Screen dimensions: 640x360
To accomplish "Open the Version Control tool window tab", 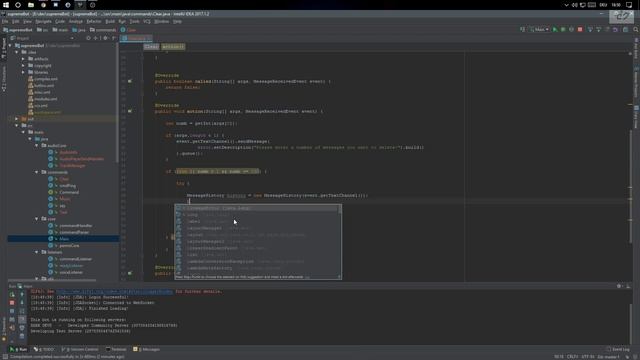I will point(80,349).
